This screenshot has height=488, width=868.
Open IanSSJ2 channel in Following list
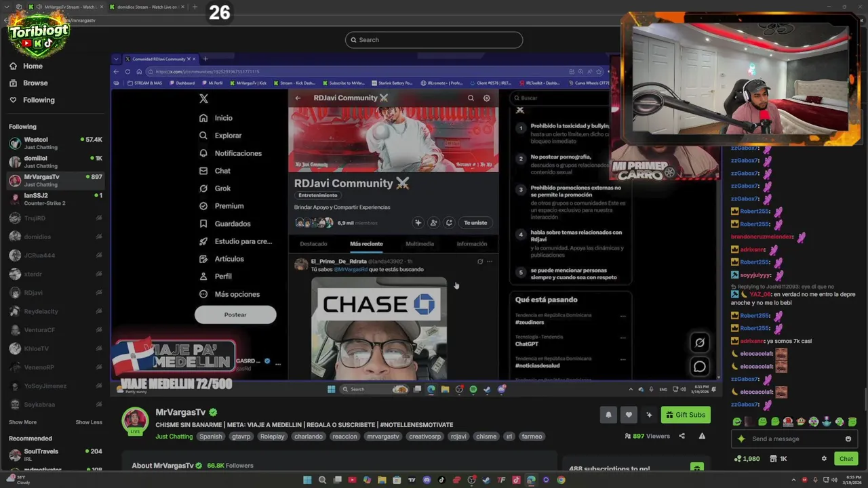54,199
